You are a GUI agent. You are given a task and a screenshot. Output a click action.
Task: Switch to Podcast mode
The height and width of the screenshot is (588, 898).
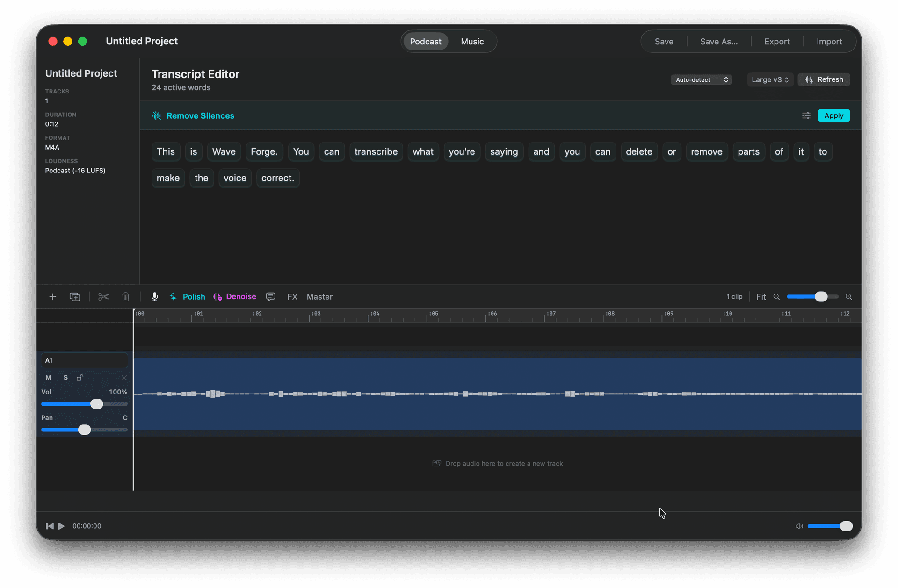tap(426, 42)
